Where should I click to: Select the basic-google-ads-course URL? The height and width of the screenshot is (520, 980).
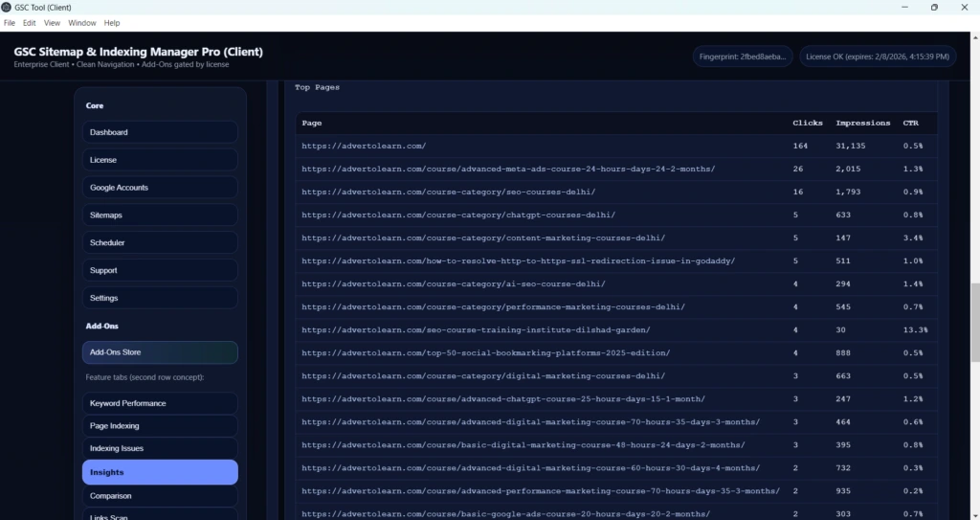(x=505, y=514)
